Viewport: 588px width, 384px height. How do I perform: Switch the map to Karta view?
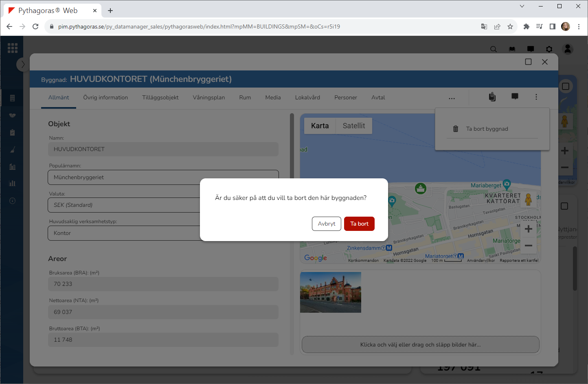click(x=320, y=126)
